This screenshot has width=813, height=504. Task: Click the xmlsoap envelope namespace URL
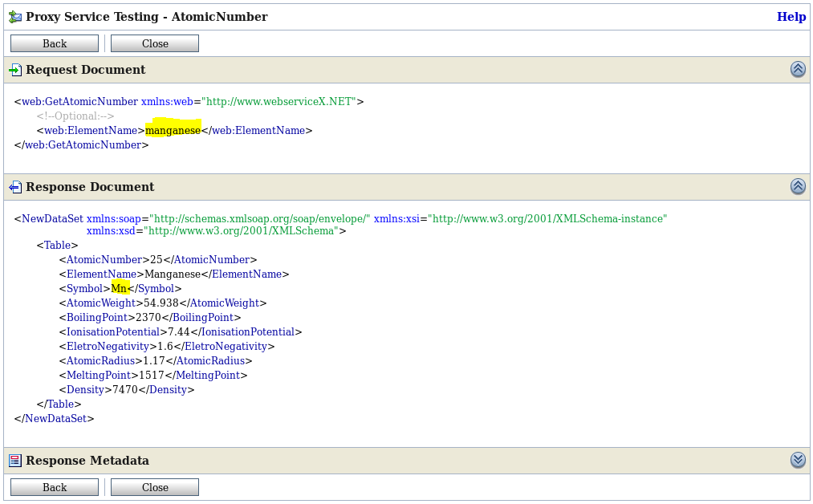point(260,219)
